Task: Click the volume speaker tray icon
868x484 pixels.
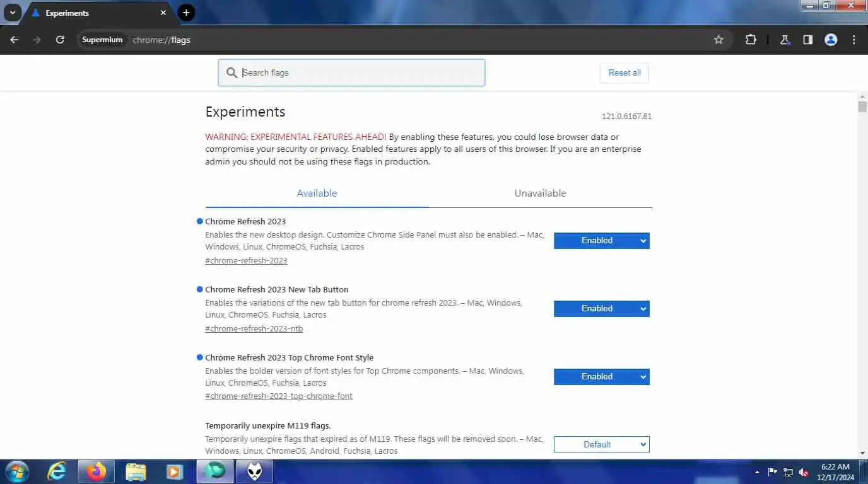Action: 804,472
